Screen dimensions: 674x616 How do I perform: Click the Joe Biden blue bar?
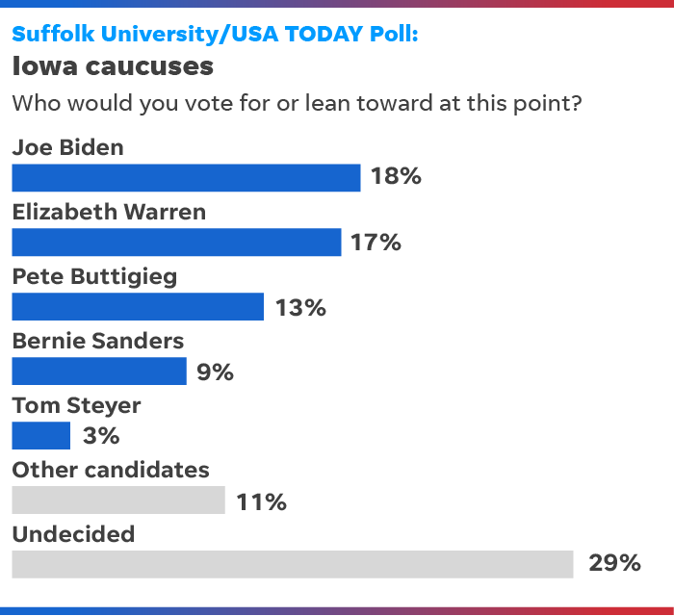coord(186,178)
